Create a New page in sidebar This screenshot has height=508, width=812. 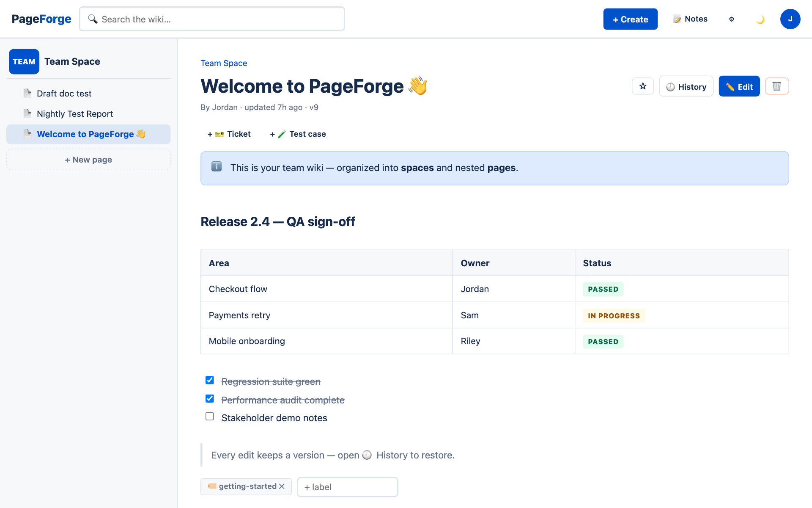88,160
